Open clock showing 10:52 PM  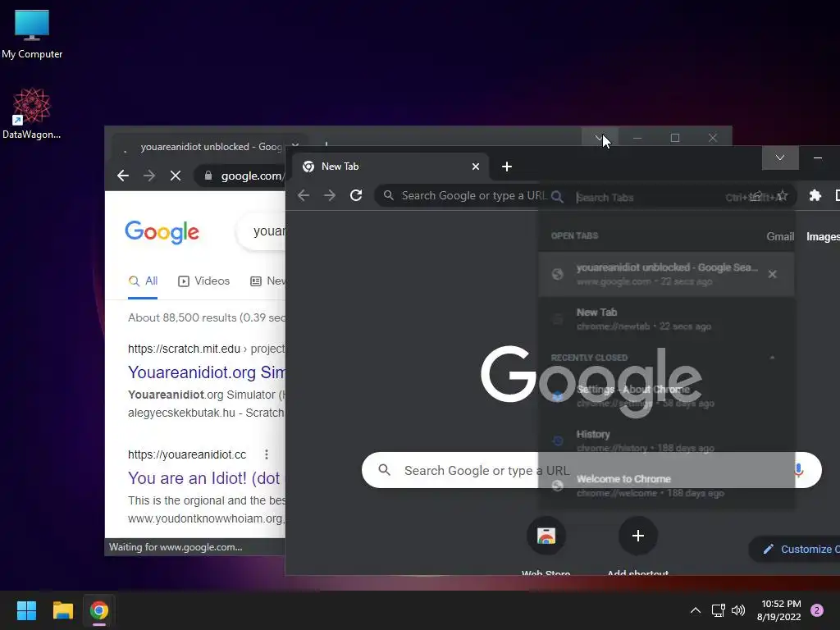click(779, 610)
